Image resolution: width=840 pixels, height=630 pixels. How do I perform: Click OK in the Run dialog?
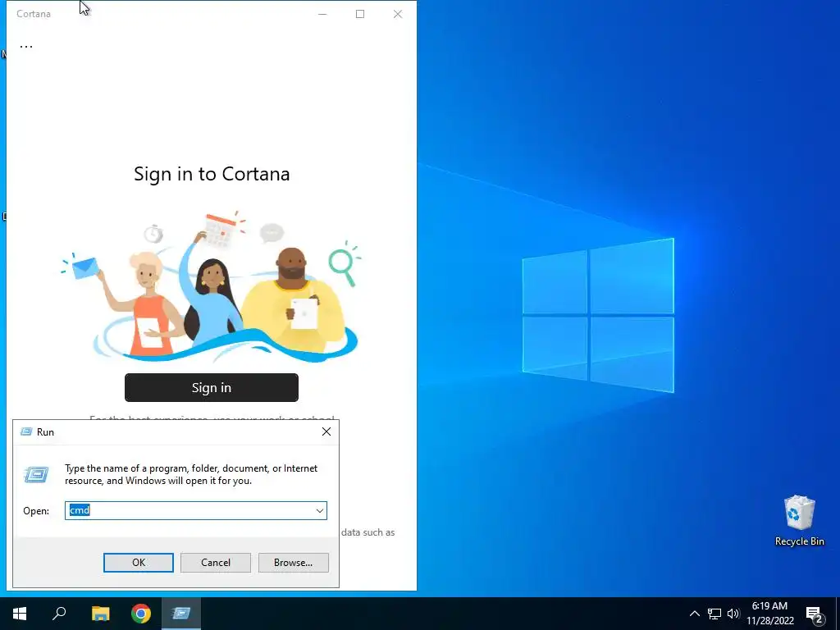138,563
